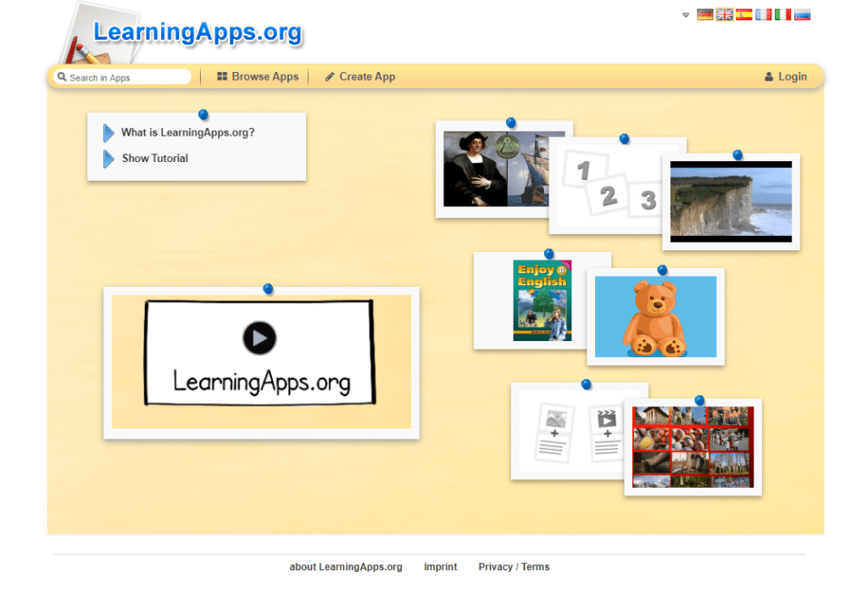
Task: Click the Login button
Action: coord(786,76)
